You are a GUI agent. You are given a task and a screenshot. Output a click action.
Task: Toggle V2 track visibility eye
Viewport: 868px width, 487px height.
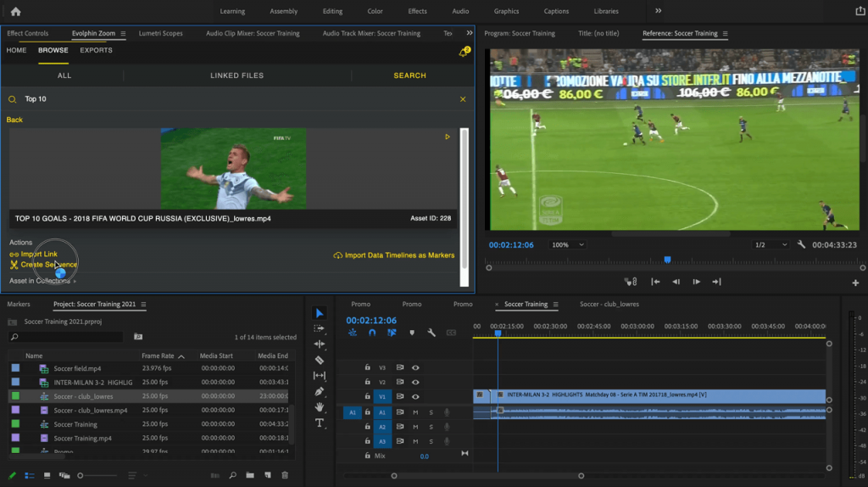point(415,383)
